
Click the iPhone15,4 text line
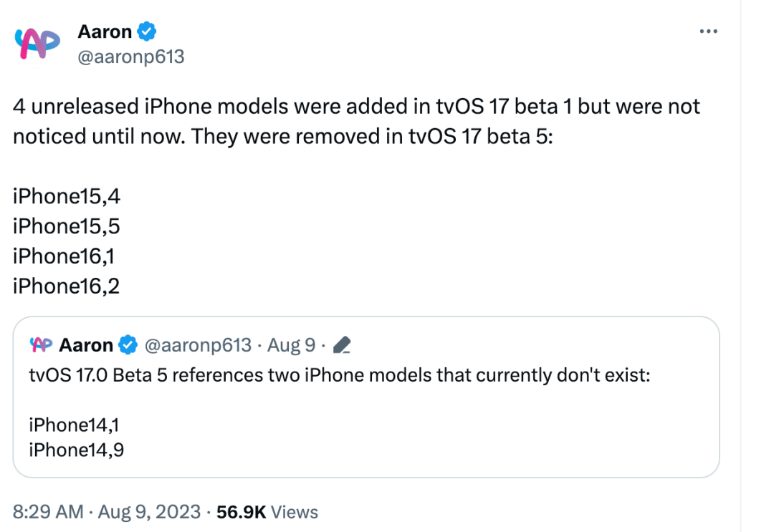pos(67,196)
